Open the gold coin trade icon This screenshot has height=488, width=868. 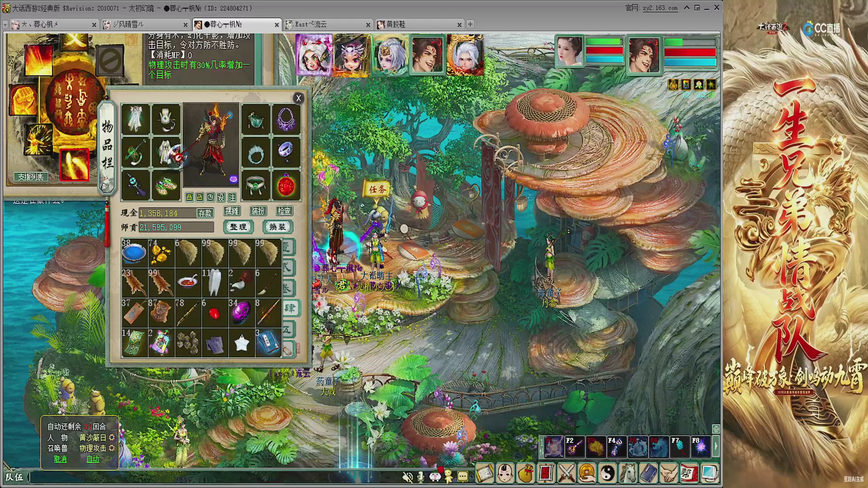pos(587,474)
